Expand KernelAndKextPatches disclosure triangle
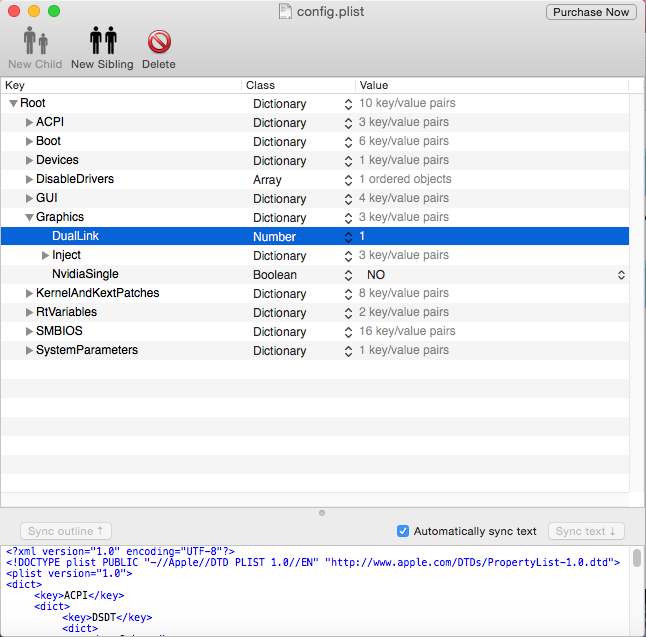This screenshot has width=646, height=637. click(29, 293)
